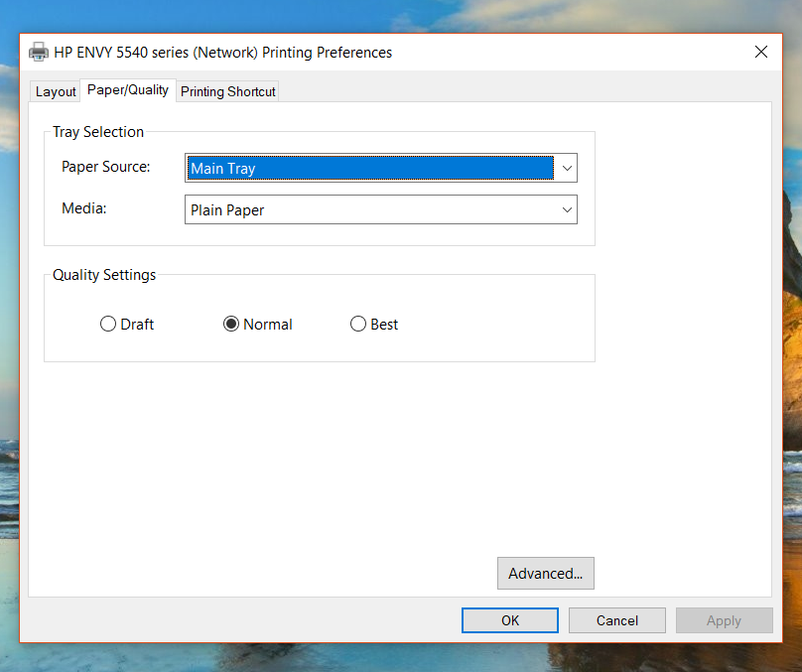Click the greyed-out Apply button
Screen dimensions: 802x672
(724, 620)
